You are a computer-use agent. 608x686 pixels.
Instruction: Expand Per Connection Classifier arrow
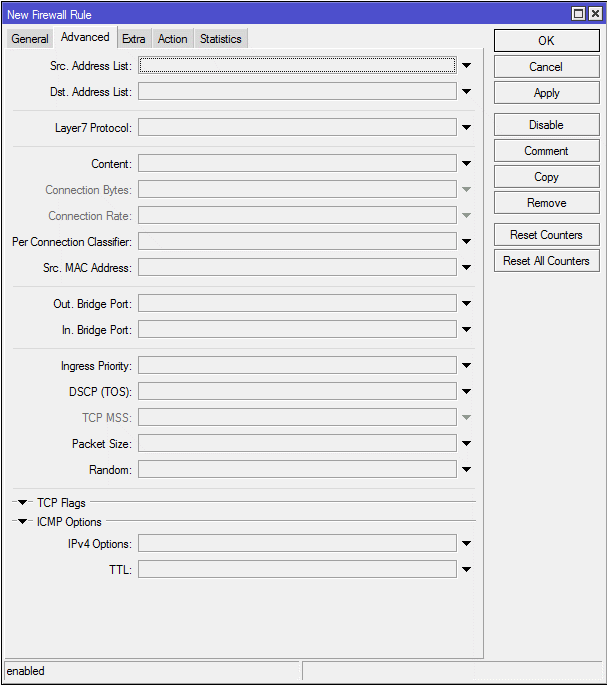466,242
